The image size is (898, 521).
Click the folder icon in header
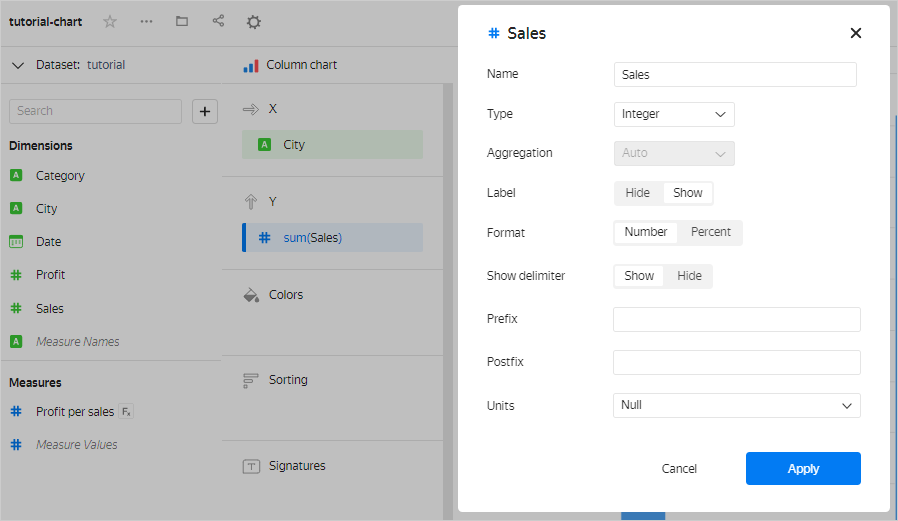(x=182, y=21)
